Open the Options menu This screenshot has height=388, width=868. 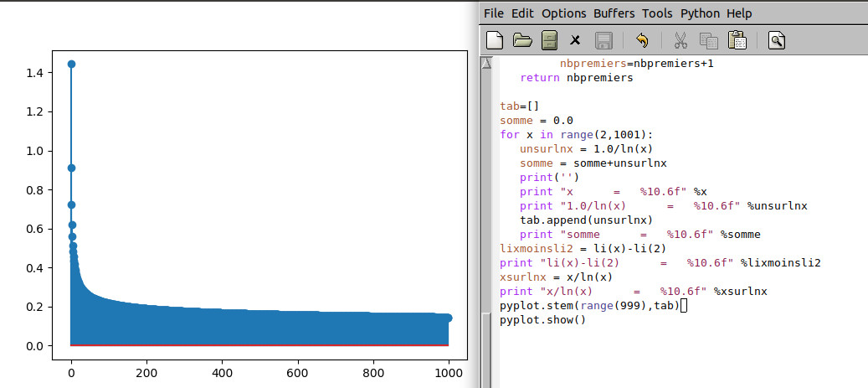click(563, 13)
